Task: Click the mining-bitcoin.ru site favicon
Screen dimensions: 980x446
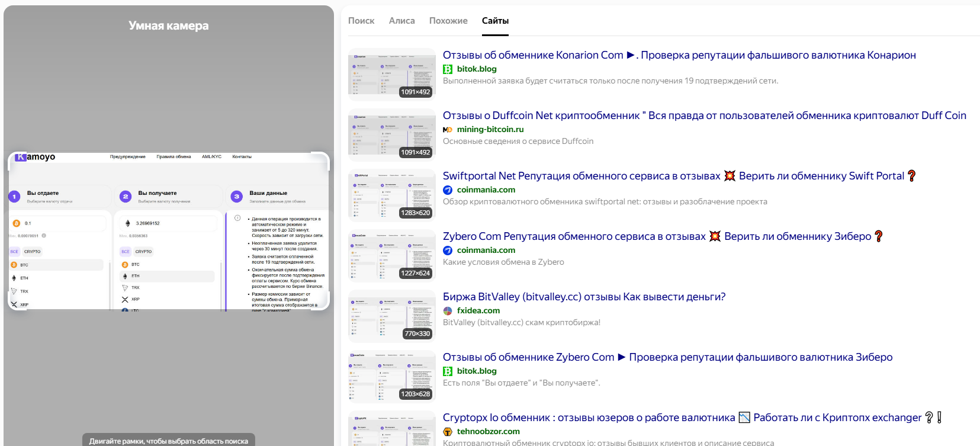Action: tap(448, 130)
